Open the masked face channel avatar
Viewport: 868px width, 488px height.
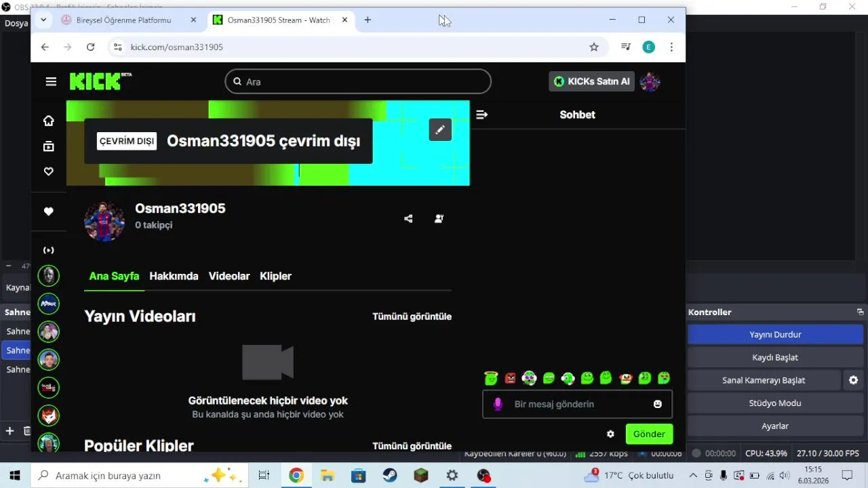click(x=48, y=276)
